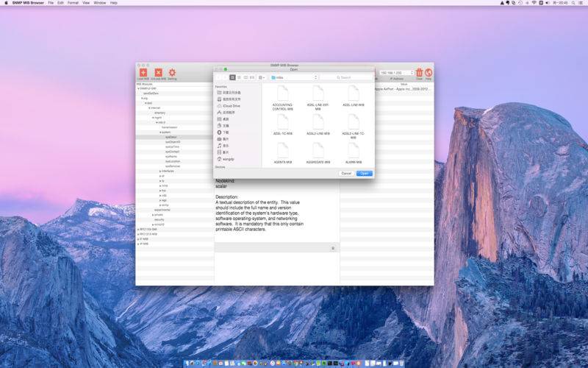This screenshot has width=588, height=368.
Task: Click small trash icon below description pane
Action: (x=333, y=248)
